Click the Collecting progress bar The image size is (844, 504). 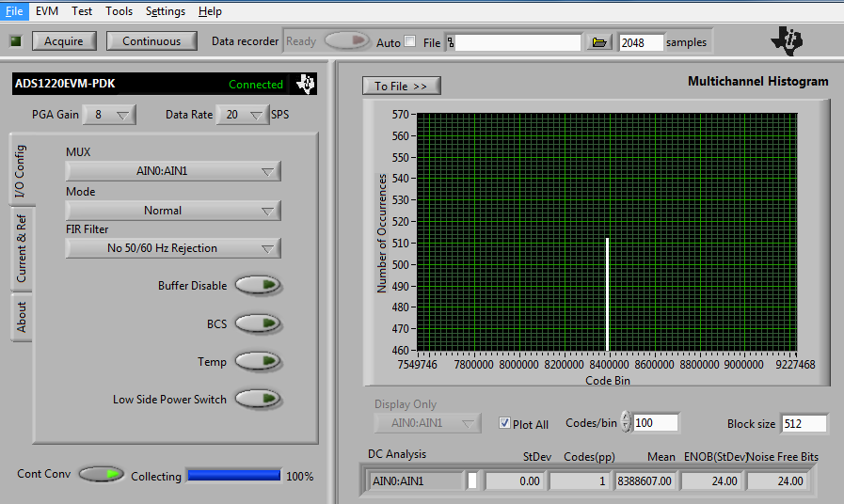234,476
